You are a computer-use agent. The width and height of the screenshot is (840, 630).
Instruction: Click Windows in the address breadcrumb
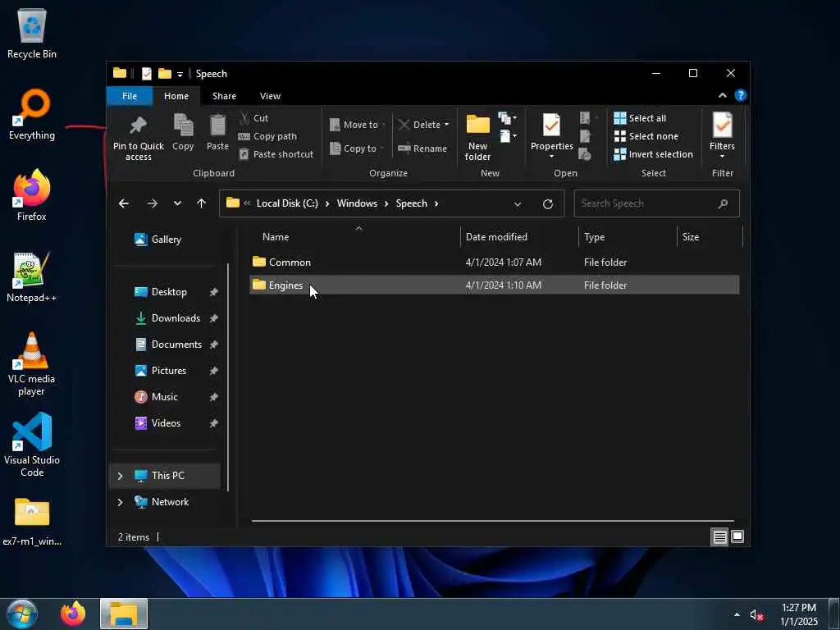357,203
